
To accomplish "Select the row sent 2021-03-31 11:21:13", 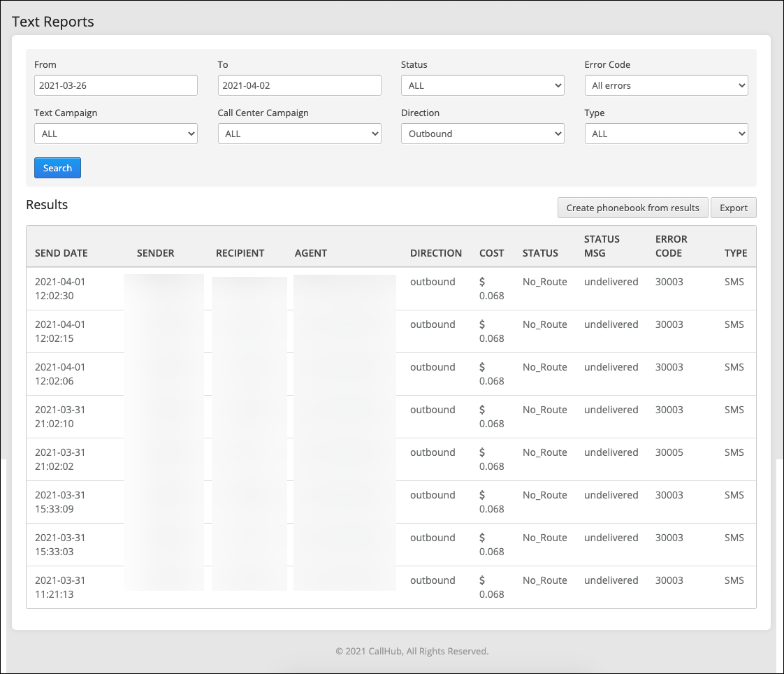I will point(391,587).
